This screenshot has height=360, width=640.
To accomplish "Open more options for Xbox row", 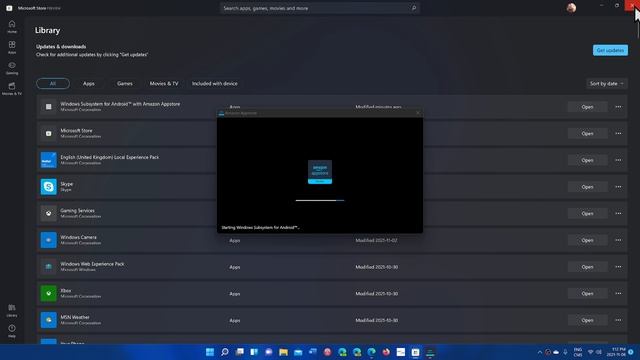I will click(618, 293).
